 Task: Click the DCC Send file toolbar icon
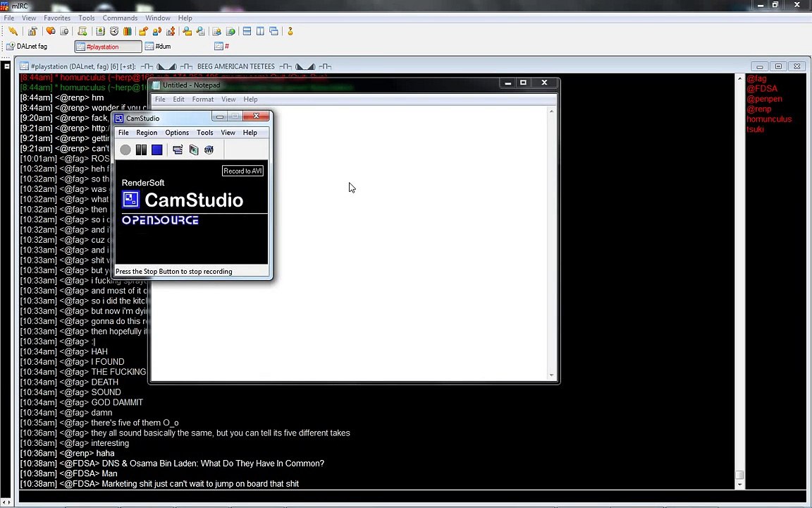(144, 32)
